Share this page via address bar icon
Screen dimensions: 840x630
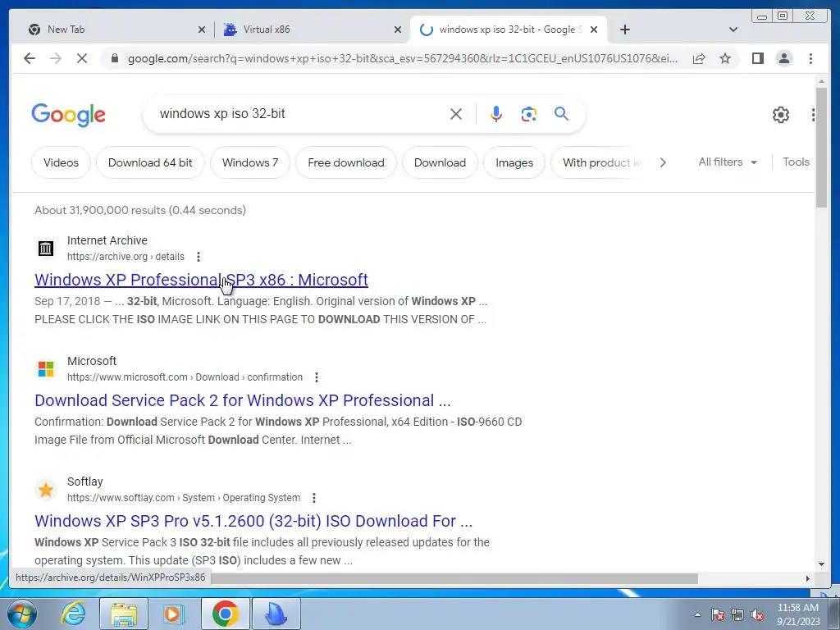point(699,59)
